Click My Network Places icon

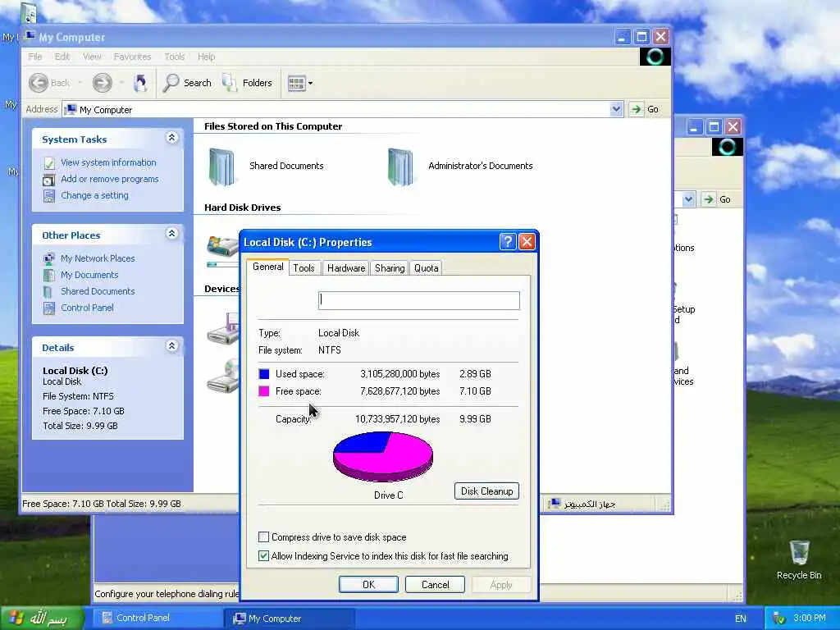[48, 258]
